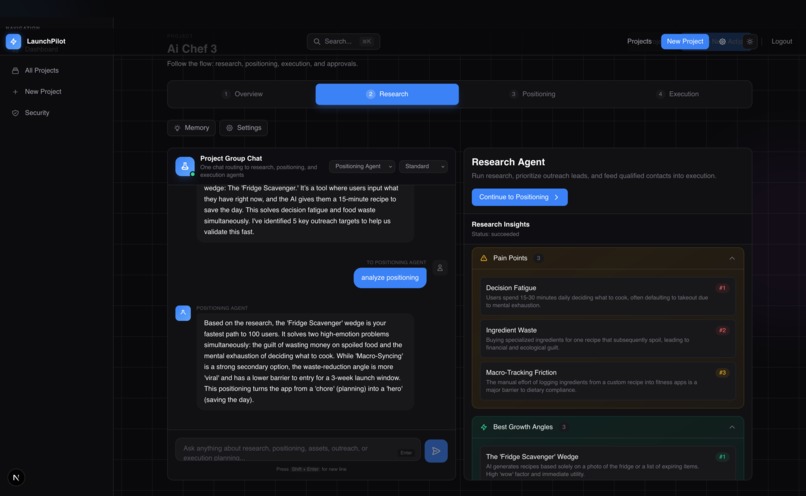Click the plus icon beside sidebar New Project
Viewport: 806px width, 496px height.
coord(15,91)
